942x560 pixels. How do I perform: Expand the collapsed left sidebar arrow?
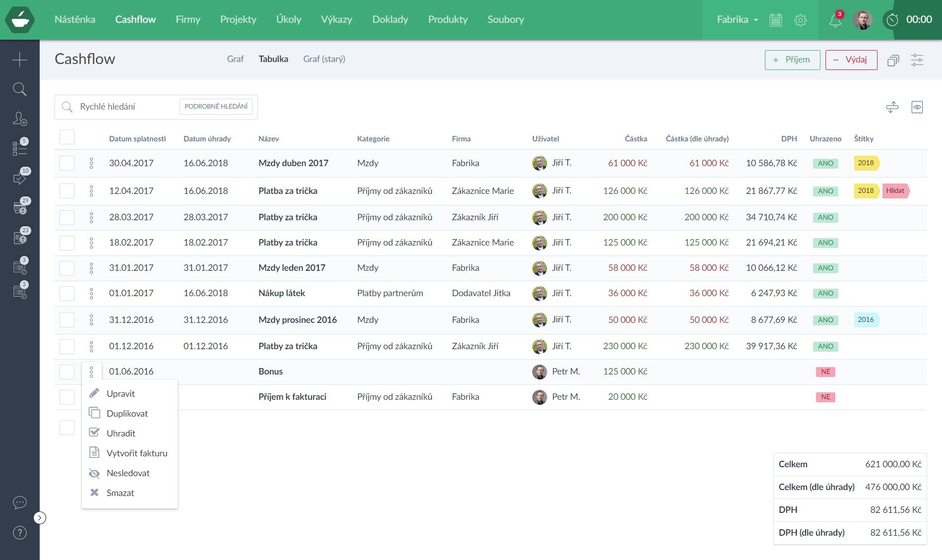pyautogui.click(x=40, y=518)
